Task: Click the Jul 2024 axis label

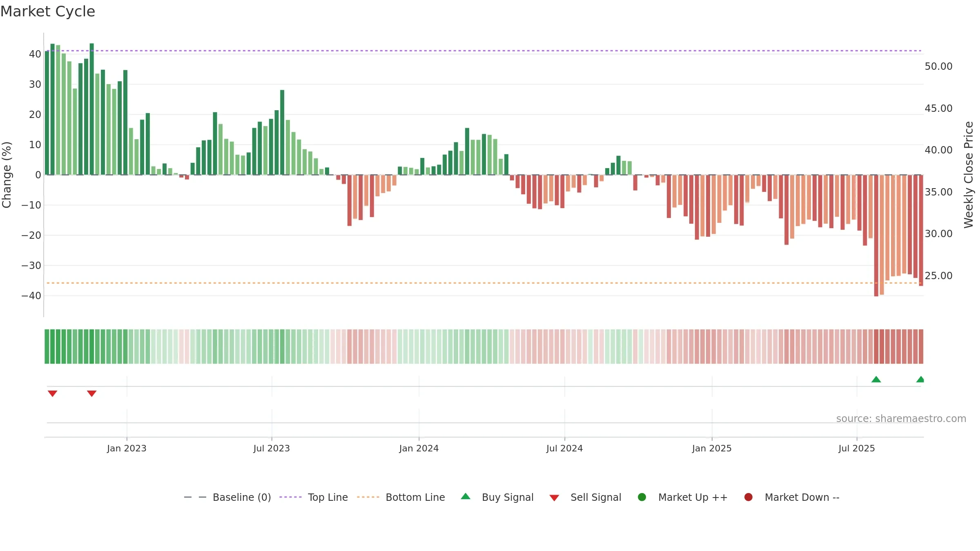Action: (x=565, y=449)
